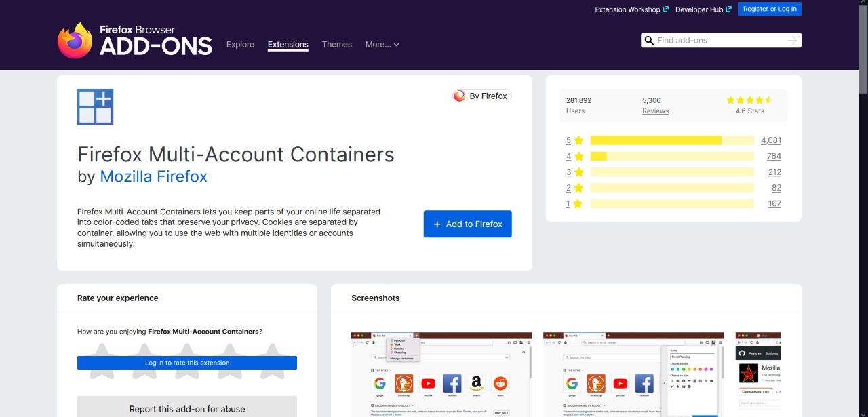The width and height of the screenshot is (868, 417).
Task: Open the 167 one-star reviews count
Action: pyautogui.click(x=774, y=203)
